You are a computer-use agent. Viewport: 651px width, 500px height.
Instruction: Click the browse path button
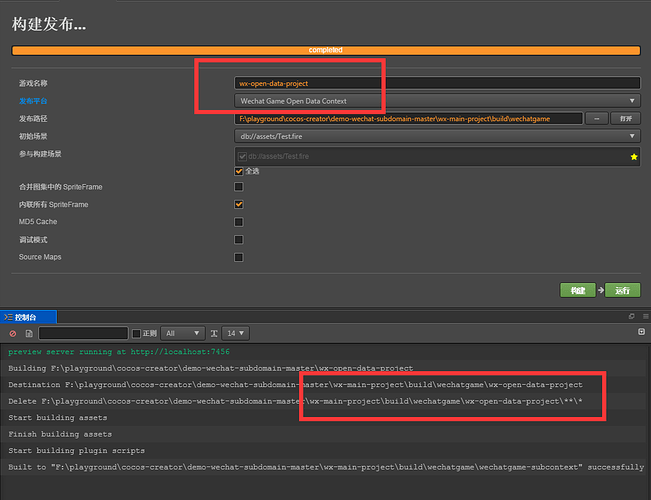point(597,119)
